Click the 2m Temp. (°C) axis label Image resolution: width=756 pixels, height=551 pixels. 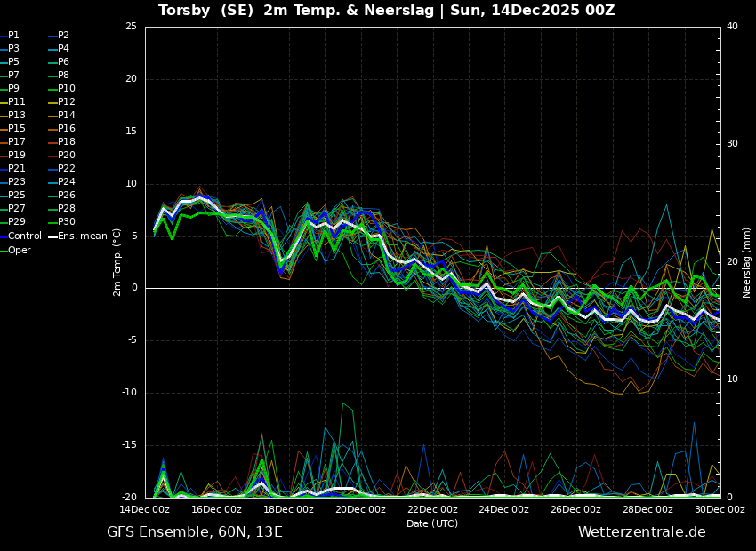pyautogui.click(x=117, y=262)
